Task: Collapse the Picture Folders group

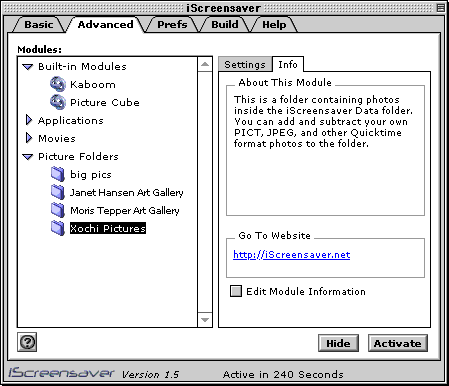Action: 28,157
